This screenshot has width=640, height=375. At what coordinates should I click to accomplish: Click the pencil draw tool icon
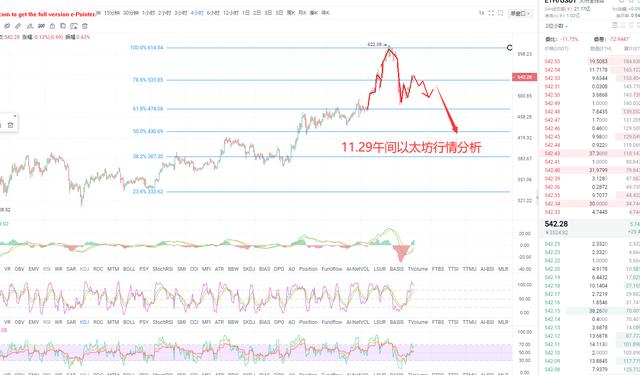(x=18, y=26)
